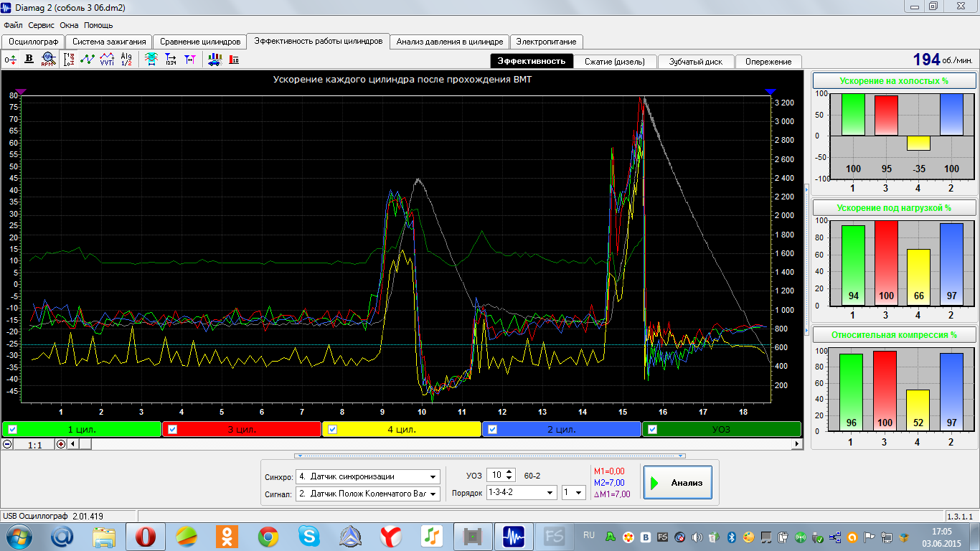Click the horizontal scrollbar left arrow
The image size is (980, 551).
72,444
